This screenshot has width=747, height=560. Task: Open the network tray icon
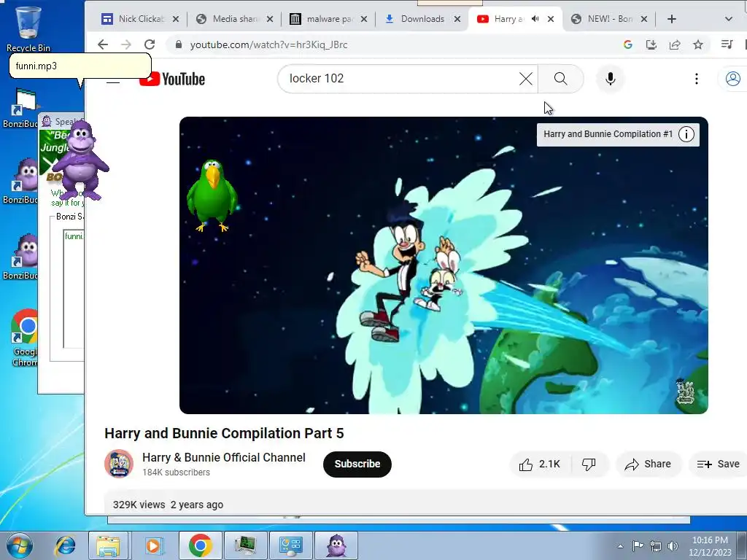656,546
